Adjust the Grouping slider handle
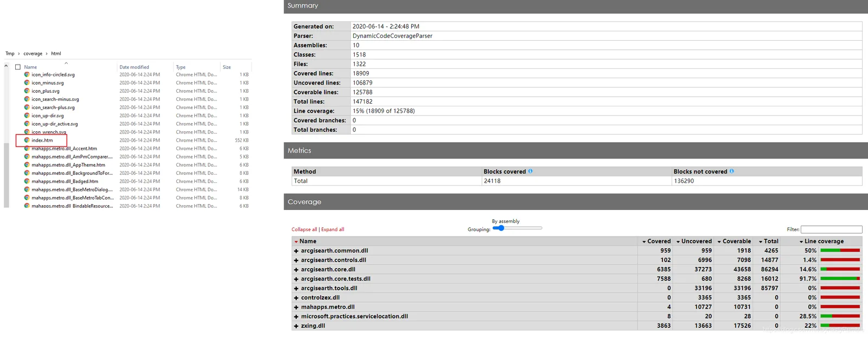 coord(501,228)
